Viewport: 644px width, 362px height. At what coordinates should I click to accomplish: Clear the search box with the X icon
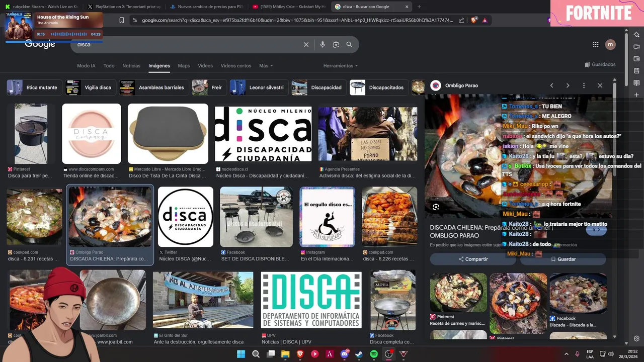coord(306,45)
